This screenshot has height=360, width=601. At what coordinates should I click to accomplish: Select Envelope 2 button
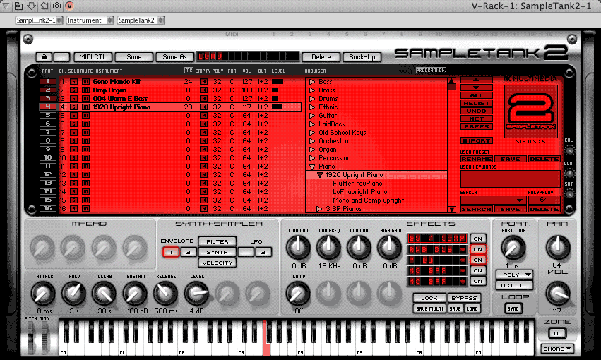coord(188,252)
